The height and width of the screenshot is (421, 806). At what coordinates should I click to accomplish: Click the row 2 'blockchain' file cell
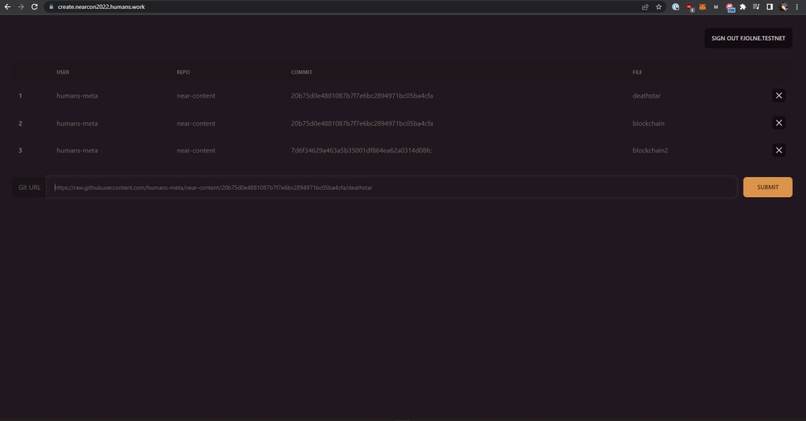[648, 123]
